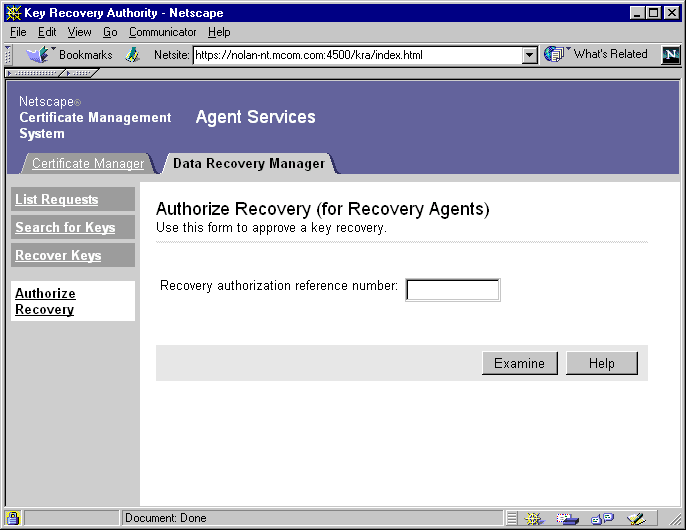This screenshot has width=686, height=530.
Task: Open the Go menu
Action: click(x=110, y=32)
